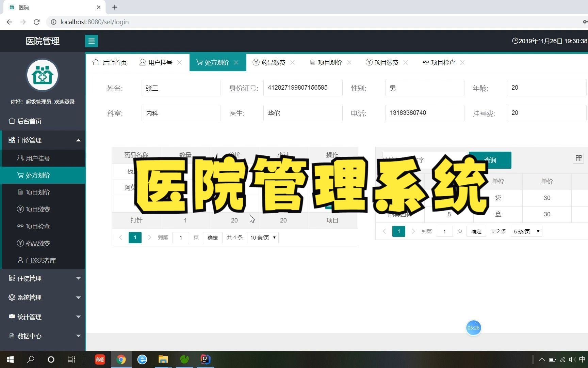Open the column filter grid icon
588x368 pixels.
578,158
